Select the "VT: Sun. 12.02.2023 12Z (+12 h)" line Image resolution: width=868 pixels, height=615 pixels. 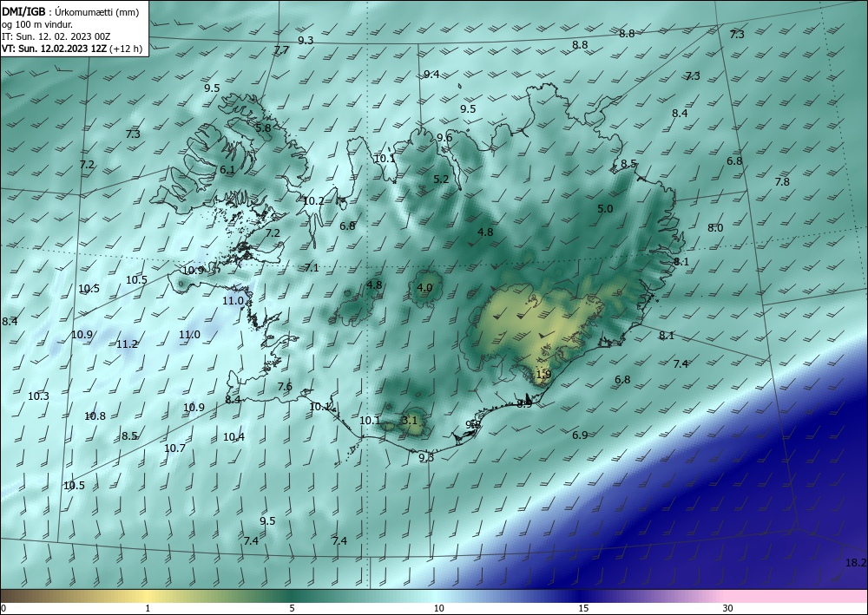[72, 49]
